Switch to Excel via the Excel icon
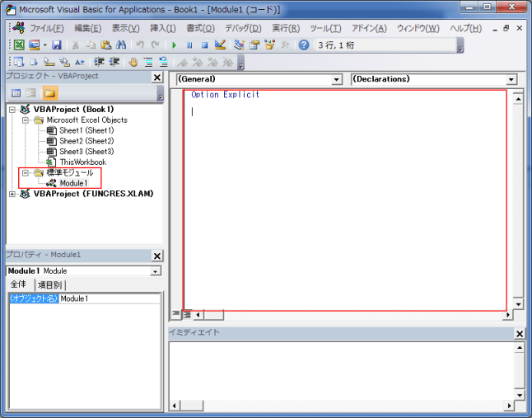The height and width of the screenshot is (418, 532). click(18, 45)
